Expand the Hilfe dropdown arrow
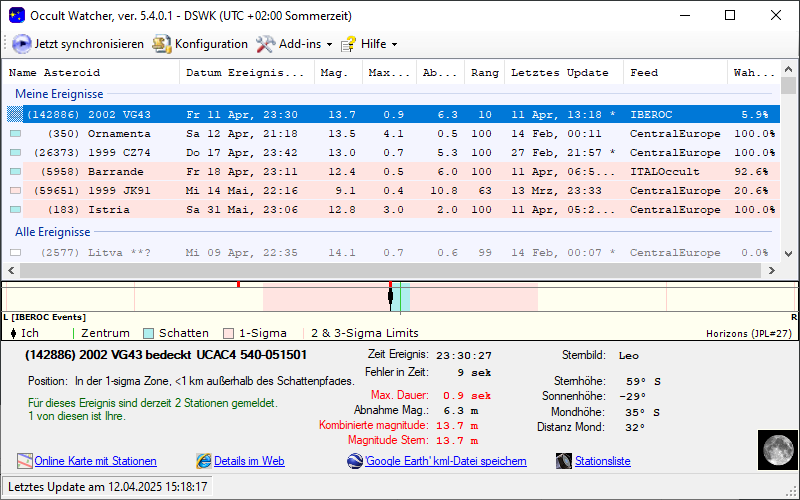Image resolution: width=800 pixels, height=500 pixels. [394, 44]
